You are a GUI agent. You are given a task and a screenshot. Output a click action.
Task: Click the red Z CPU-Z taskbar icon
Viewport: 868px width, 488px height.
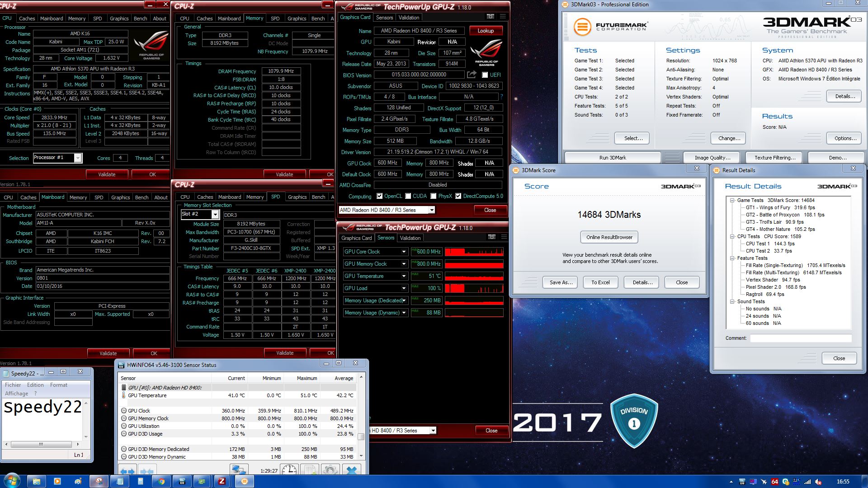click(222, 481)
